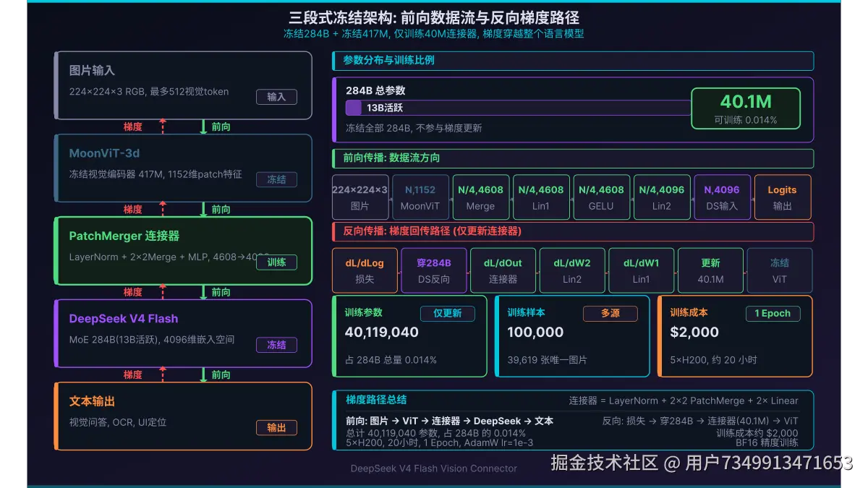This screenshot has width=868, height=488.
Task: Select the N/4,4608 Merge flow box
Action: [480, 197]
